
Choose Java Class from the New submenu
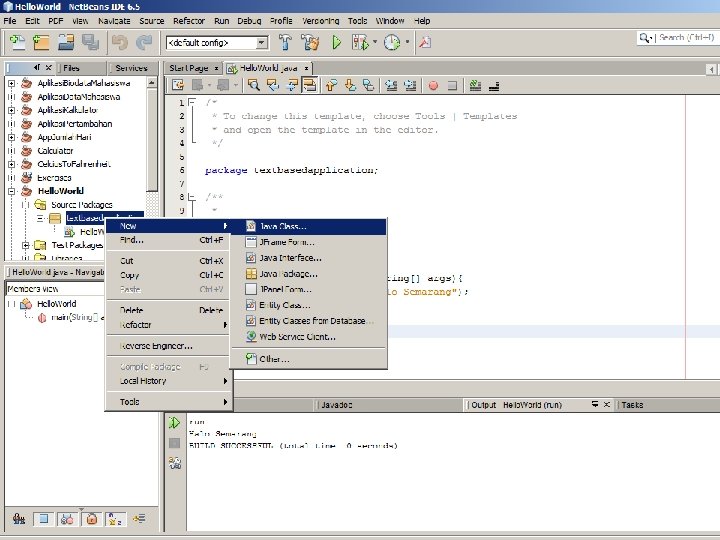click(x=283, y=226)
